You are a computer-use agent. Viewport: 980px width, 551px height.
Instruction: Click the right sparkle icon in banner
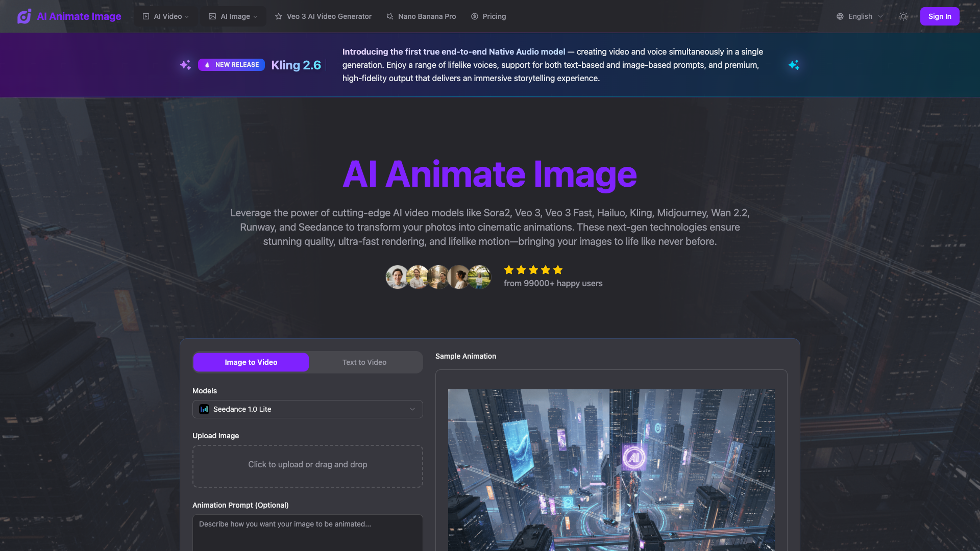794,65
